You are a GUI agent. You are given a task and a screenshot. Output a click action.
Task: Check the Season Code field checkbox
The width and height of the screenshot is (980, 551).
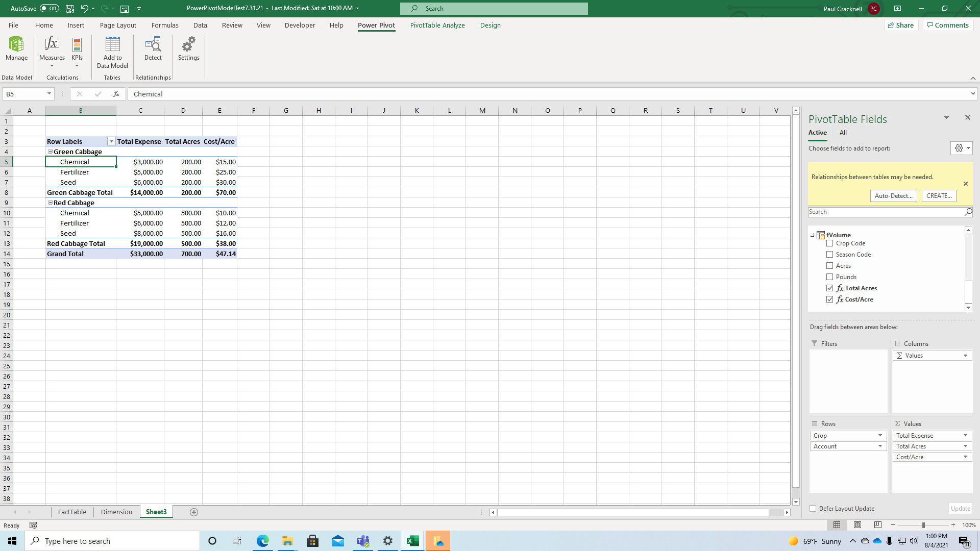(x=829, y=255)
